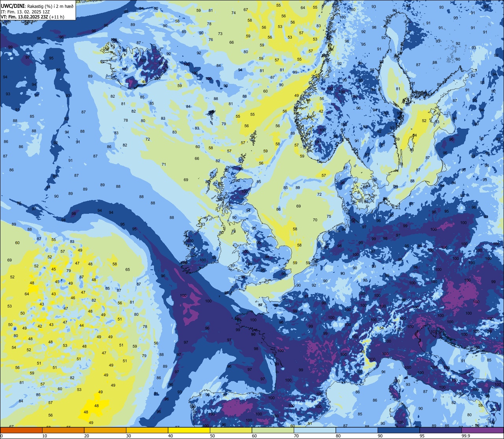Select the bright yellow 40–50 legend swatch

[189, 430]
